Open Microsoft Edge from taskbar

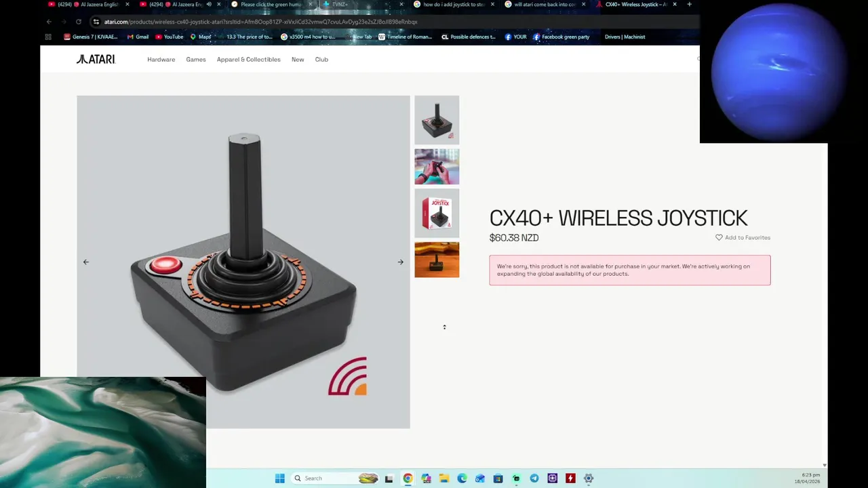click(x=462, y=479)
